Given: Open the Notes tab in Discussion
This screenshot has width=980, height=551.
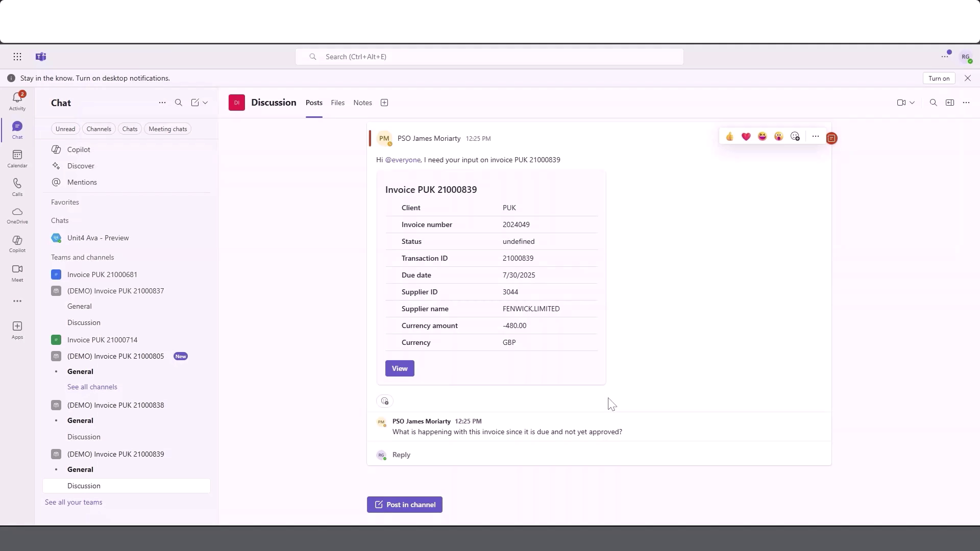Looking at the screenshot, I should coord(362,103).
